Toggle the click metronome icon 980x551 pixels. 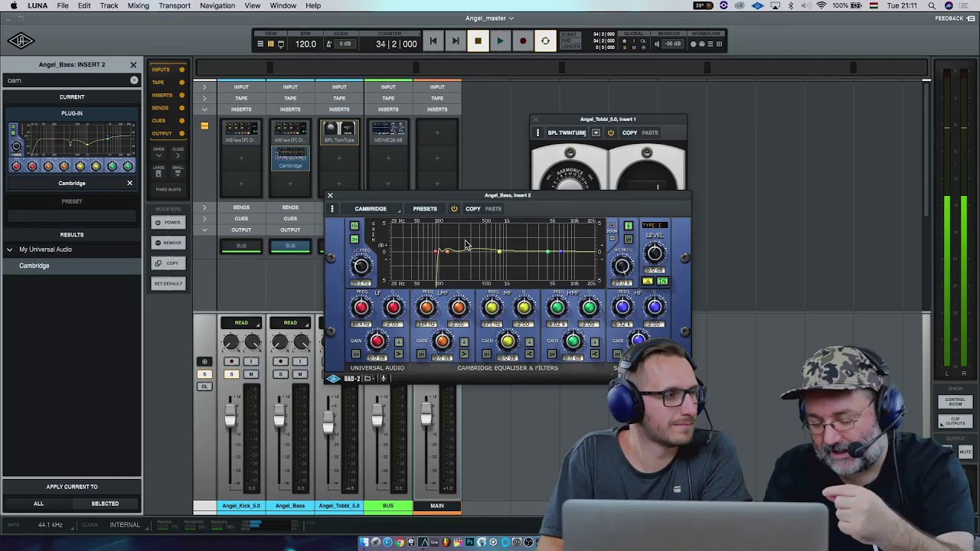point(329,44)
